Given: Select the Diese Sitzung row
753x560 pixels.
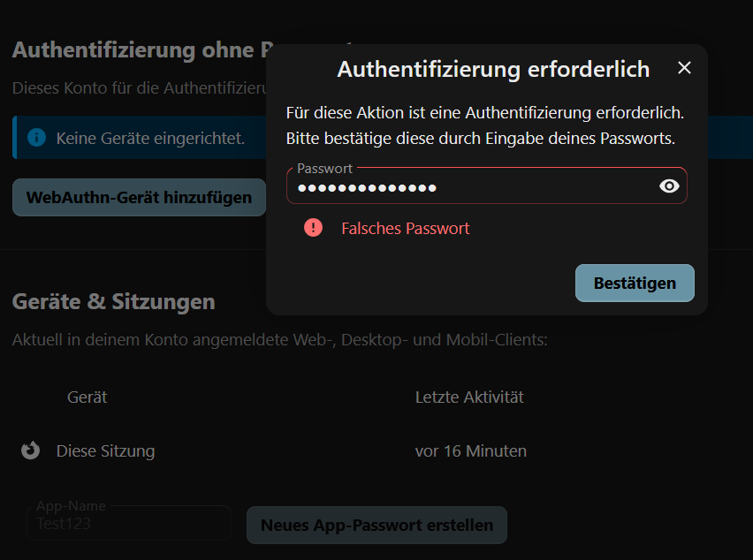Looking at the screenshot, I should coord(105,451).
